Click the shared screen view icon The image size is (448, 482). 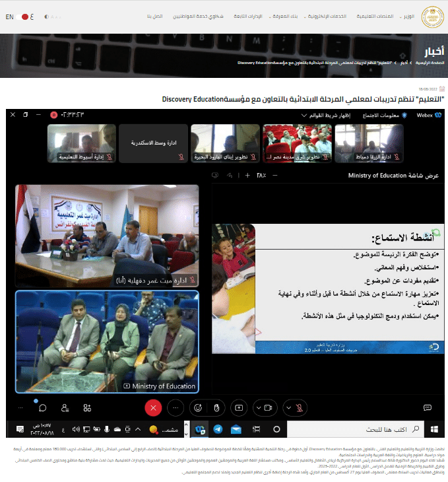click(215, 175)
